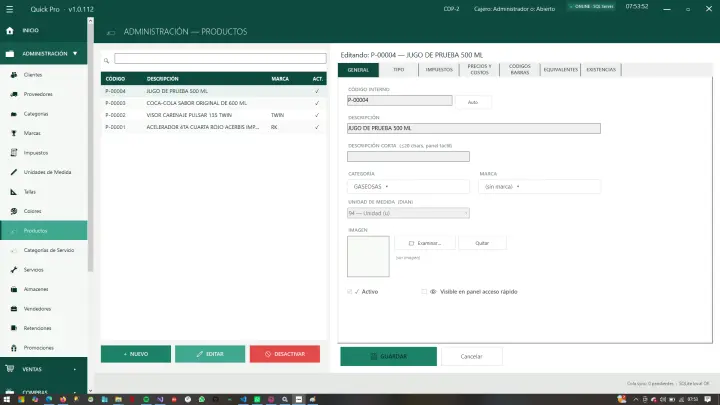The height and width of the screenshot is (405, 720).
Task: Switch to the Impuestos tab
Action: coord(439,70)
